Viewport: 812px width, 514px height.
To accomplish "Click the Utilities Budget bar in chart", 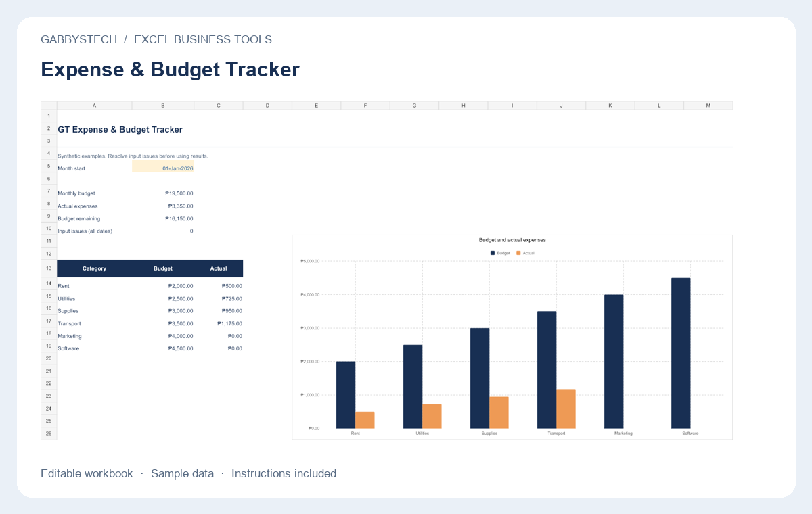I will pyautogui.click(x=413, y=386).
